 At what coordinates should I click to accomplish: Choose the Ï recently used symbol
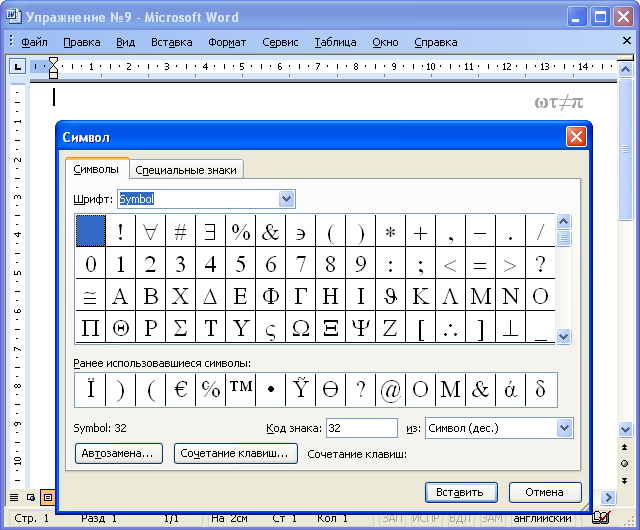(90, 390)
